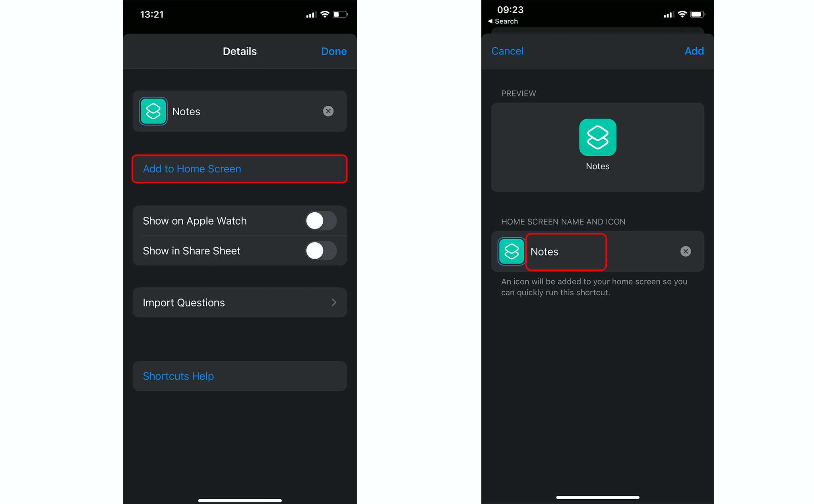Click the teal layered-squares shortcut icon
Screen dimensions: 814x504
(x=154, y=111)
